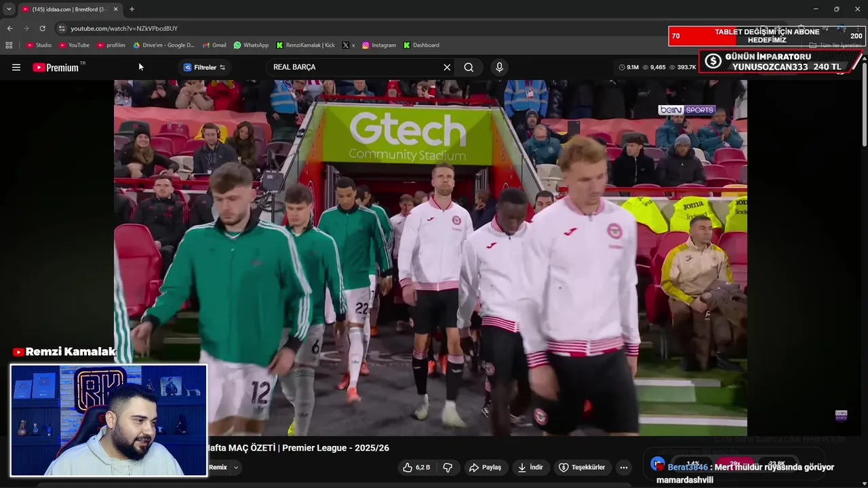The height and width of the screenshot is (488, 868).
Task: Go back with the browser back arrow
Action: click(9, 28)
